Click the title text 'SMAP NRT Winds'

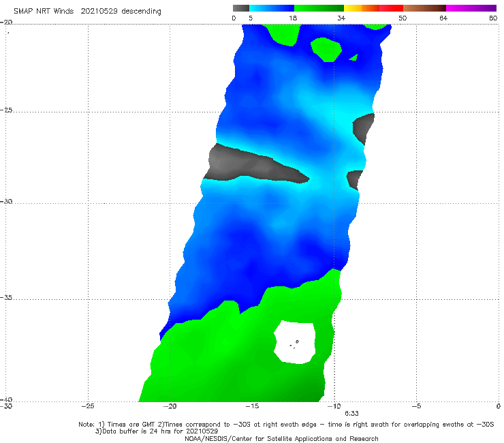44,12
